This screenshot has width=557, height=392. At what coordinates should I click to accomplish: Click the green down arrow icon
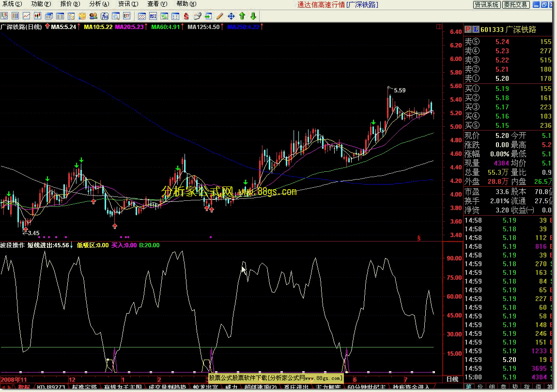tap(253, 16)
